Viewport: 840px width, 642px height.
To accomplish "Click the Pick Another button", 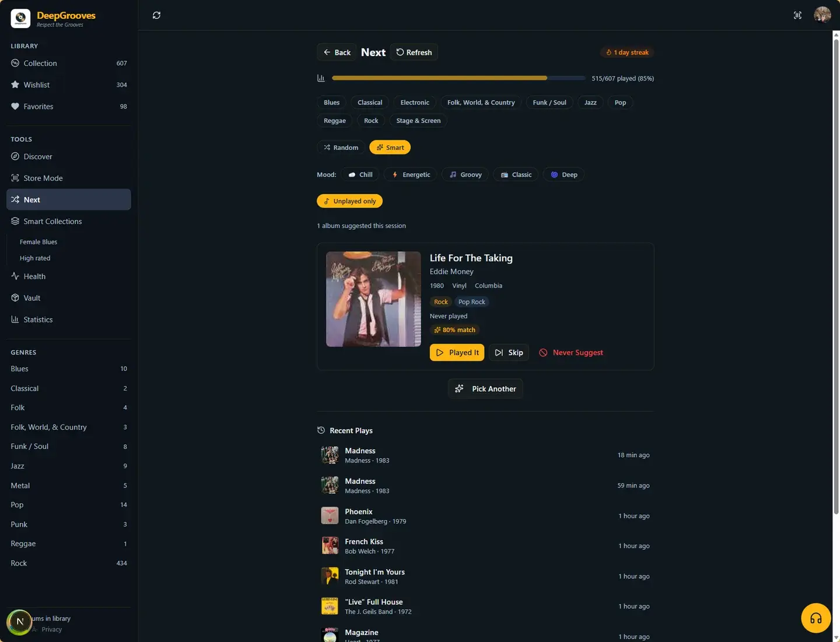I will (485, 388).
